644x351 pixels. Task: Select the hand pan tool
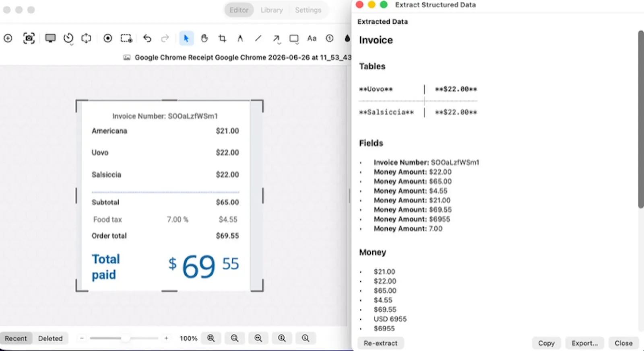[204, 38]
